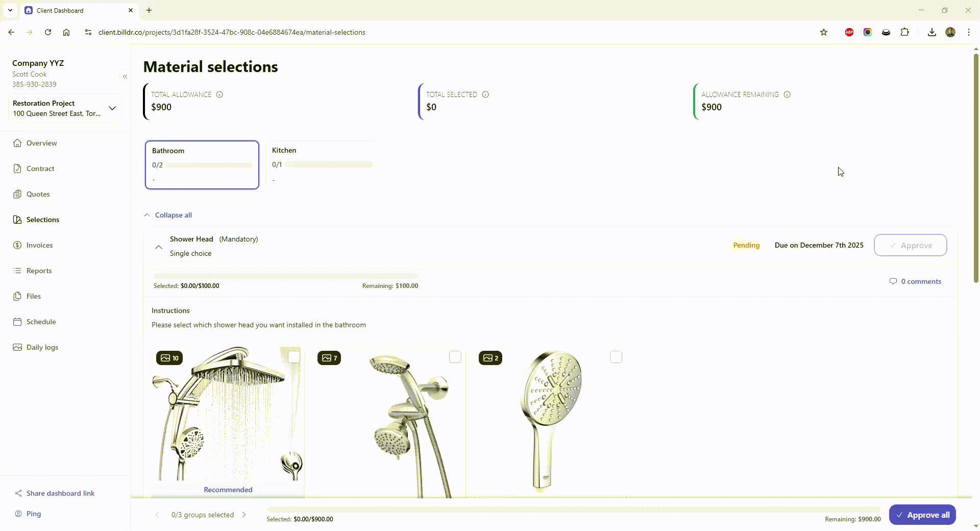Click Collapse all expander
The height and width of the screenshot is (531, 980).
point(168,215)
